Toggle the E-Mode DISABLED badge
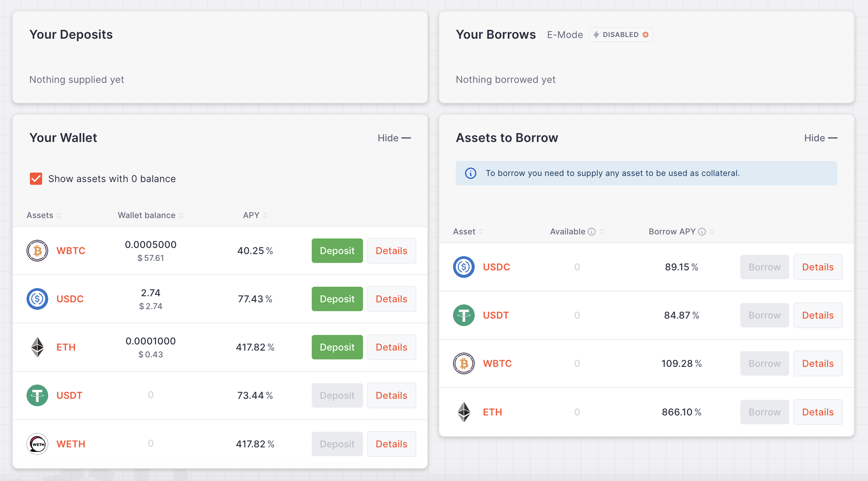This screenshot has height=481, width=868. pyautogui.click(x=620, y=35)
